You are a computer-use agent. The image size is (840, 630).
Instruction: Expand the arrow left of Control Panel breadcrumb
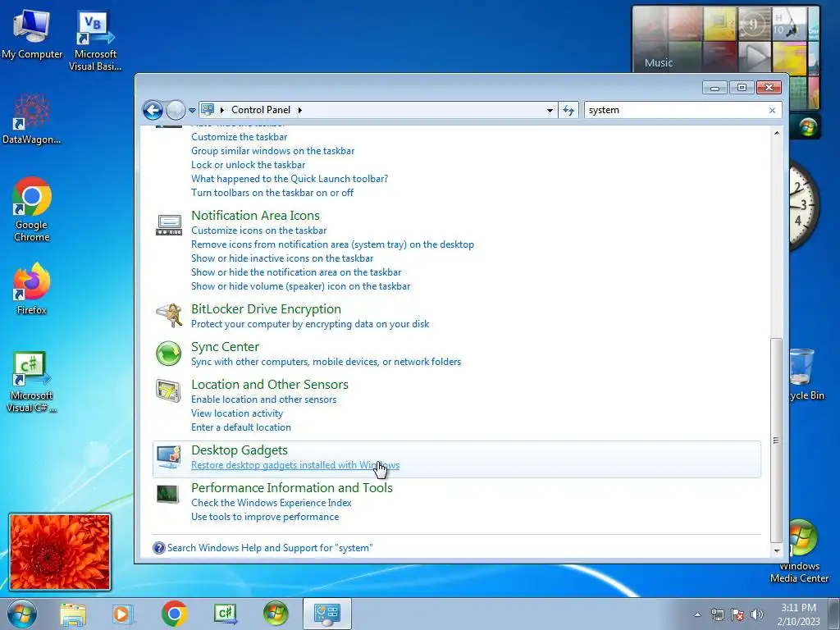(x=221, y=110)
